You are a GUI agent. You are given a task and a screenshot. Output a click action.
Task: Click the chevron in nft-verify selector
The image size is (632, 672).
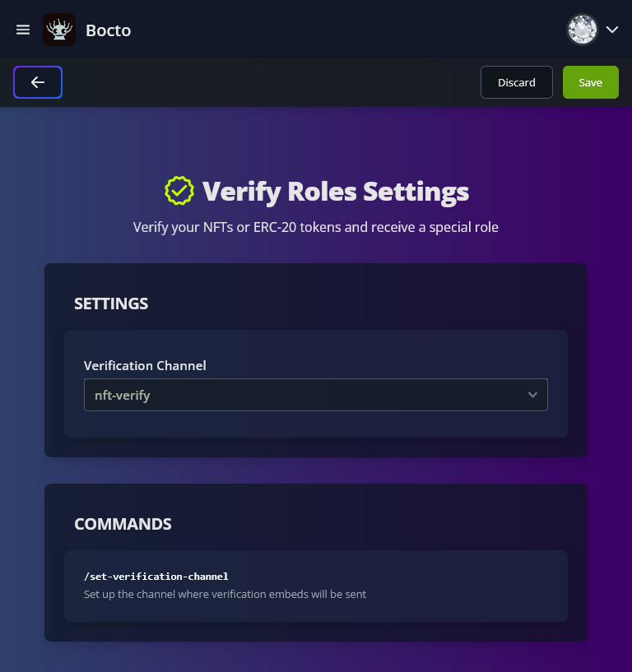coord(532,395)
